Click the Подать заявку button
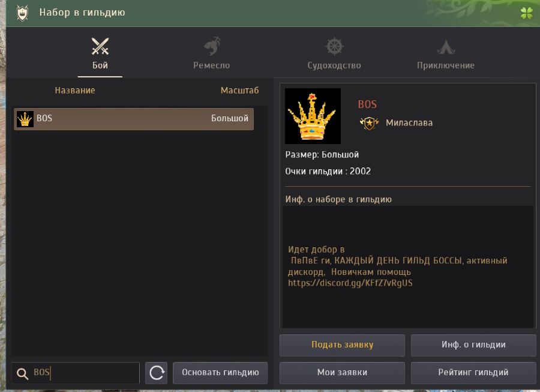Screen dimensions: 540x392 [343, 345]
